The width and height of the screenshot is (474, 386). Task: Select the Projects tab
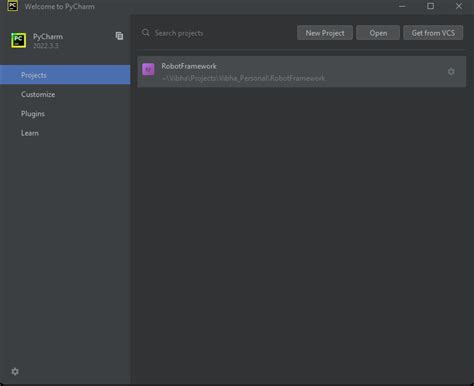65,75
